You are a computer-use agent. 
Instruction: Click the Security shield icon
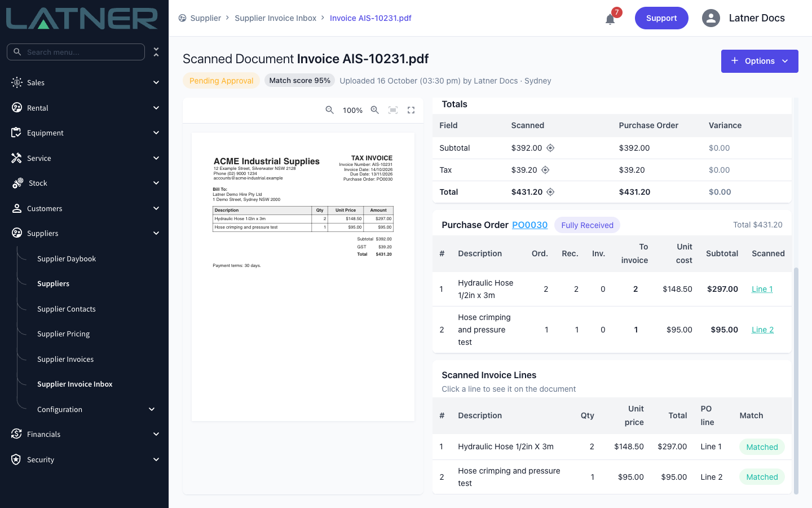point(17,459)
